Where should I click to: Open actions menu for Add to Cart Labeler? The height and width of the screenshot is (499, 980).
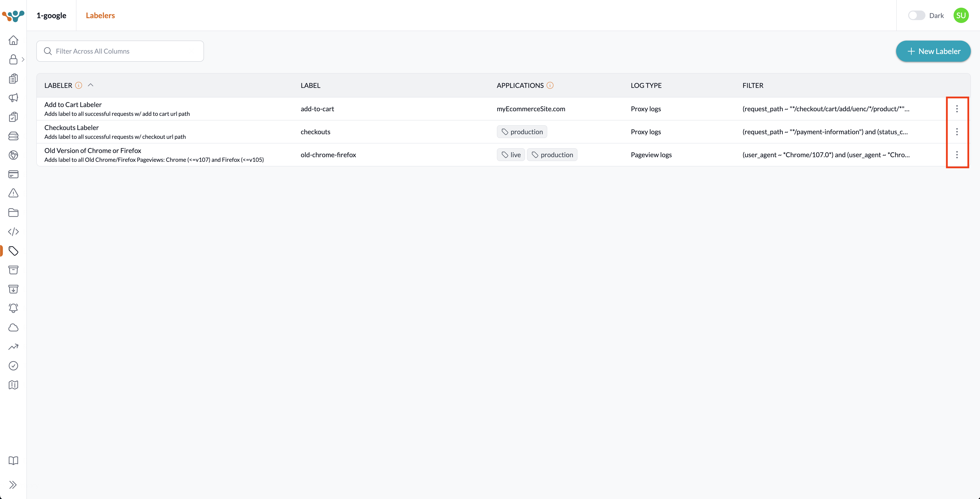957,109
